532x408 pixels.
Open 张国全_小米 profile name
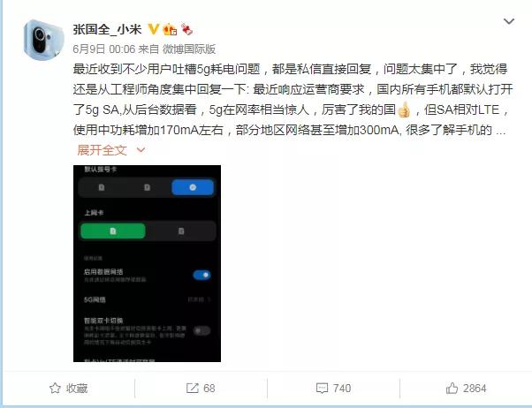[107, 29]
